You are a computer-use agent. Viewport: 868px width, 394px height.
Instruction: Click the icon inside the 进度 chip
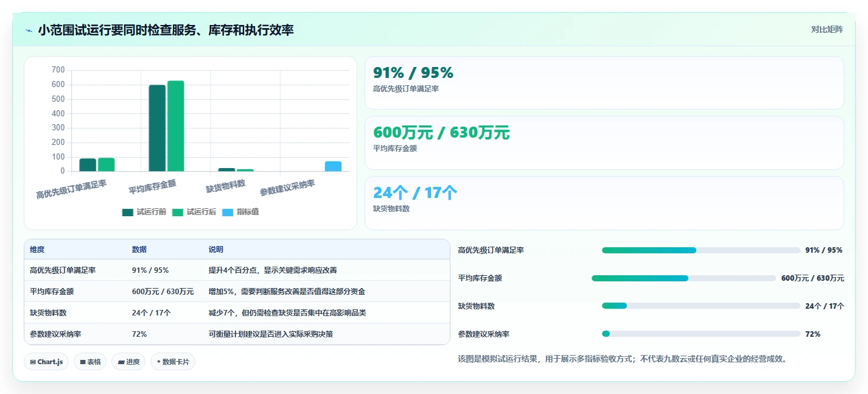(121, 362)
